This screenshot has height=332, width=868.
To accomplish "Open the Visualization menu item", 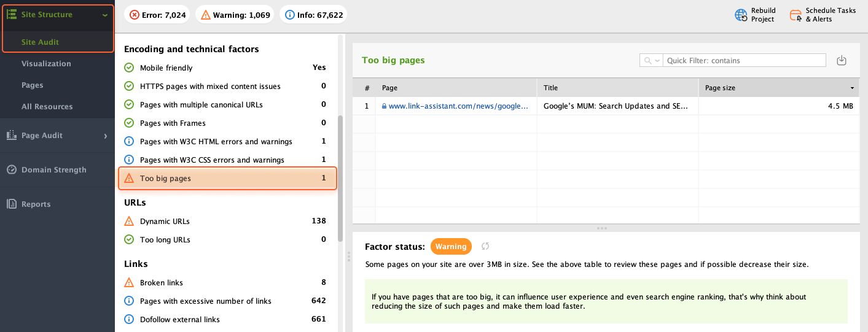I will click(46, 63).
